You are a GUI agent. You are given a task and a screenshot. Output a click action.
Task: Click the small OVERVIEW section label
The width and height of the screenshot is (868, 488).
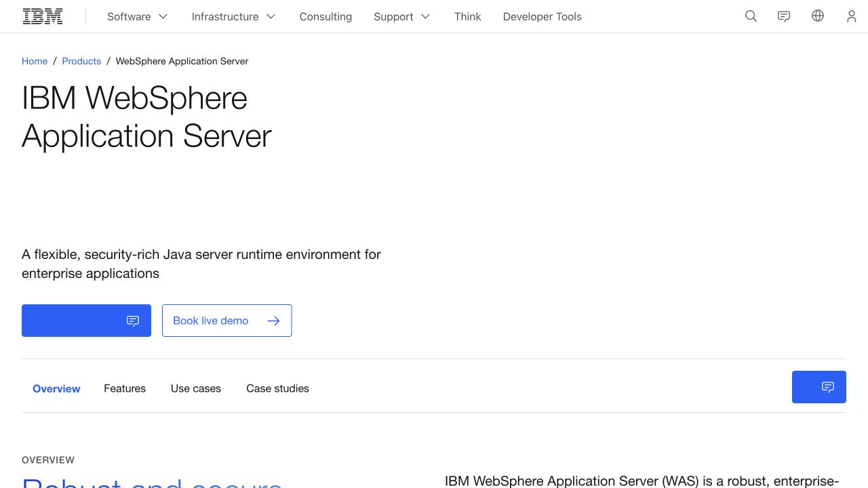click(x=48, y=460)
